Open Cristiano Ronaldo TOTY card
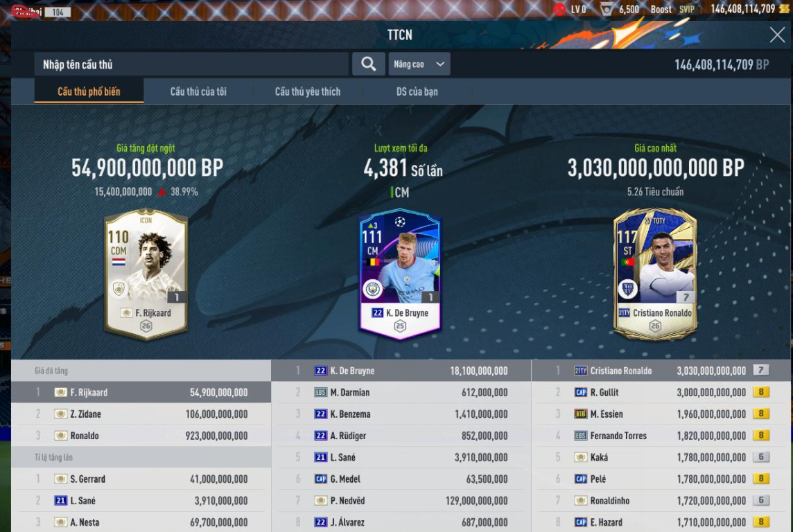 (x=655, y=274)
